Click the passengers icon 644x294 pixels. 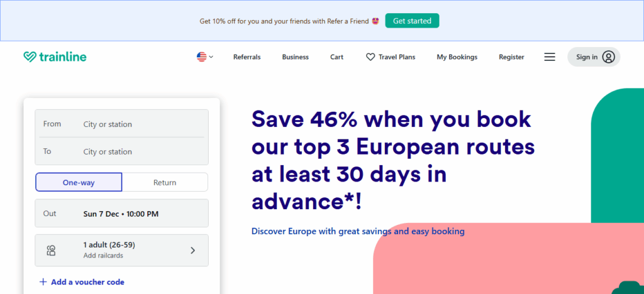(x=52, y=251)
